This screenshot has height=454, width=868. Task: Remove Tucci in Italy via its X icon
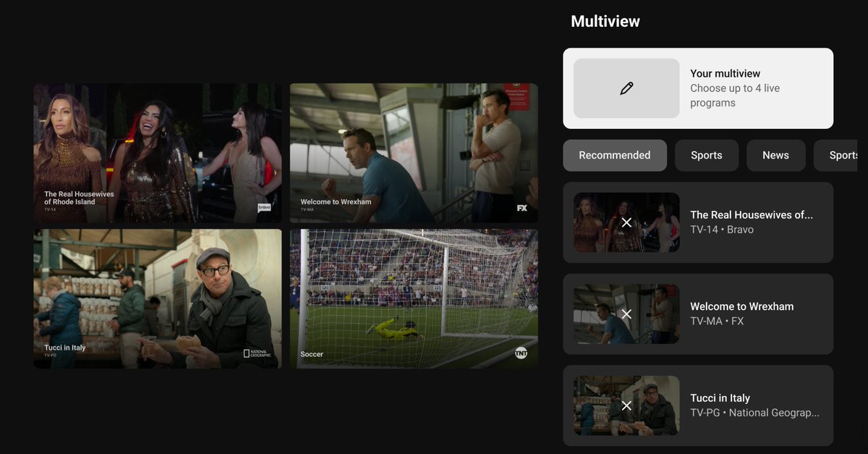(626, 405)
